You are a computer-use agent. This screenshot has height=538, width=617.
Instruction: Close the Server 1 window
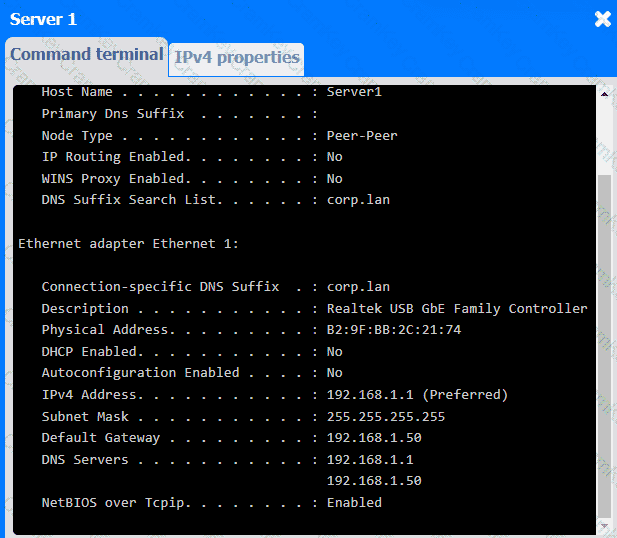(x=602, y=19)
